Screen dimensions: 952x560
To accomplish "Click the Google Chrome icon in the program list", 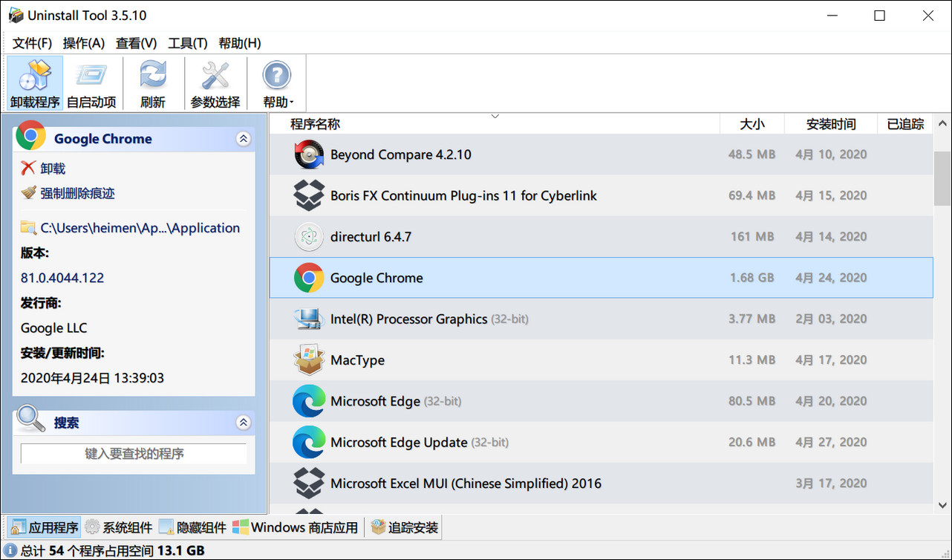I will point(309,278).
